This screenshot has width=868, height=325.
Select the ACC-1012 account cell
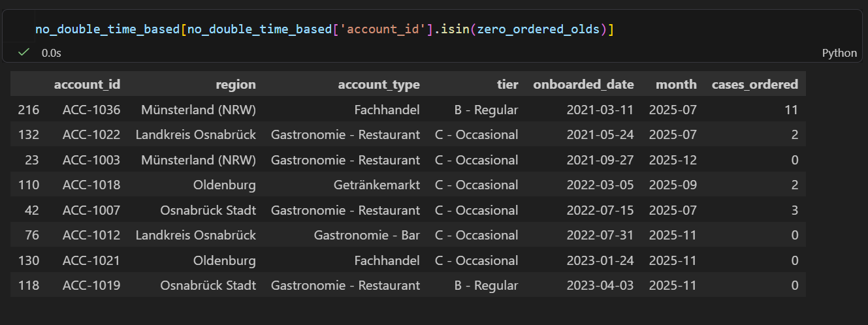coord(91,235)
